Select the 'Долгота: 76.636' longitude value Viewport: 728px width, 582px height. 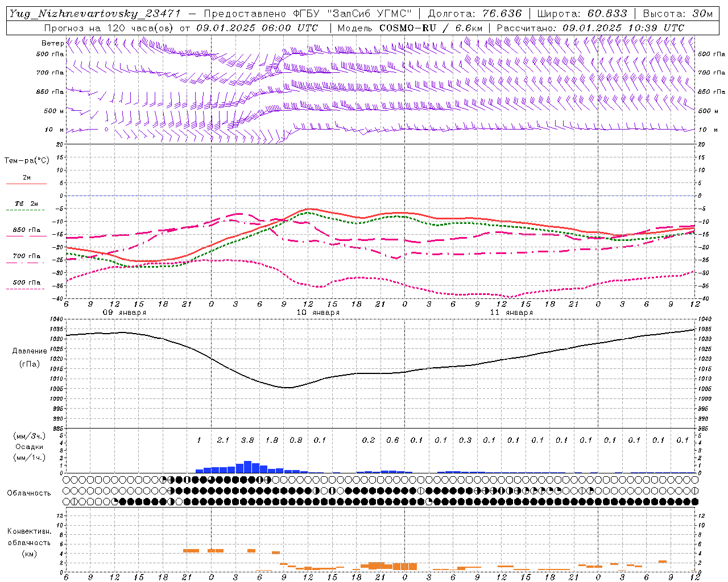point(475,14)
